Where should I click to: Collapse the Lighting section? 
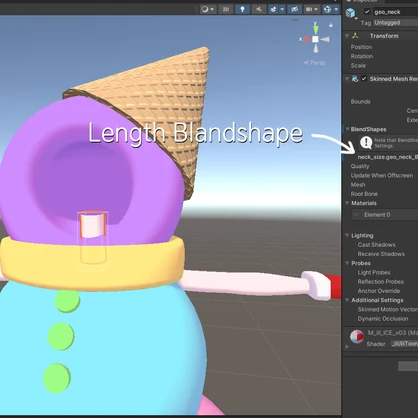(x=347, y=235)
